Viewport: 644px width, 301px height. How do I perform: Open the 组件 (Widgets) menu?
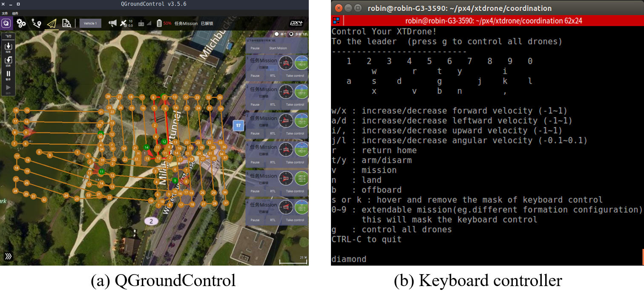[x=15, y=14]
